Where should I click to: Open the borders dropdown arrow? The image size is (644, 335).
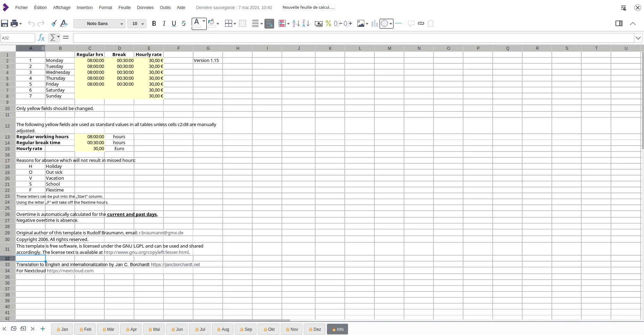(x=235, y=24)
